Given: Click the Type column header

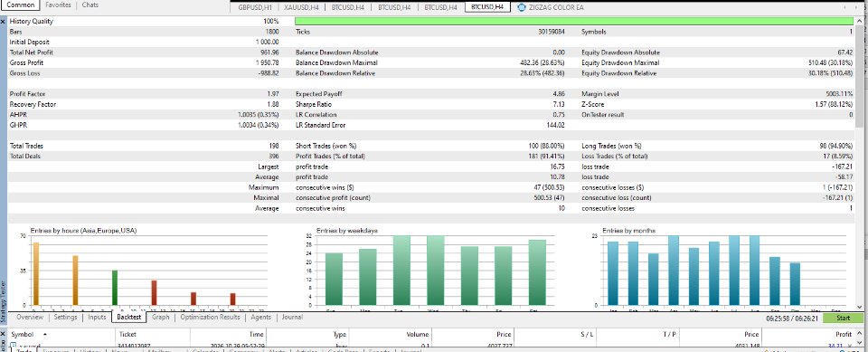Looking at the screenshot, I should [x=307, y=335].
